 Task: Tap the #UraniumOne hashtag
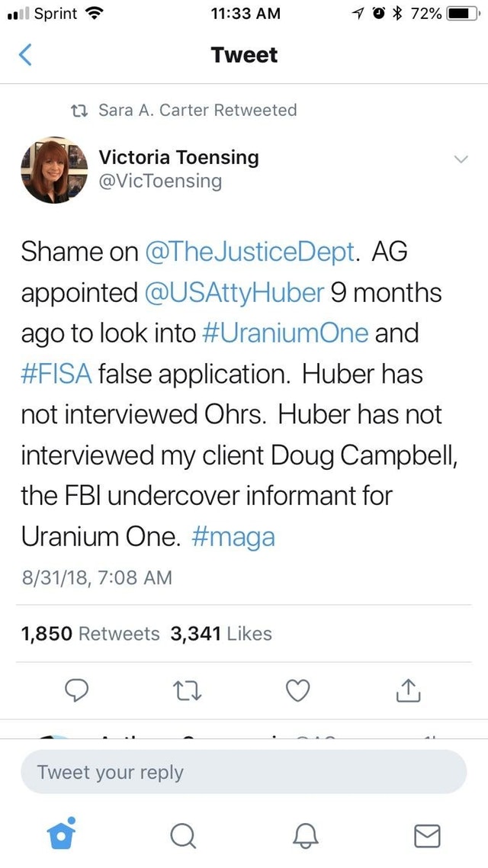285,334
